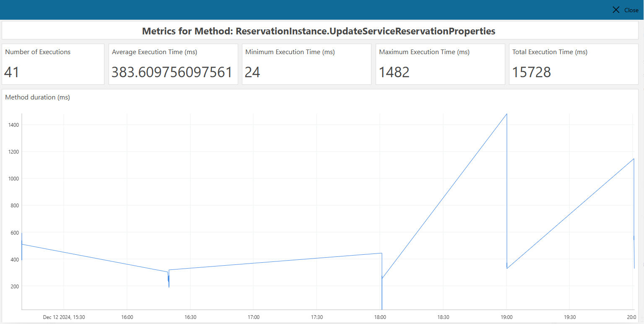Viewport: 644px width, 324px height.
Task: Click the Minimum Execution Time label
Action: pyautogui.click(x=290, y=52)
